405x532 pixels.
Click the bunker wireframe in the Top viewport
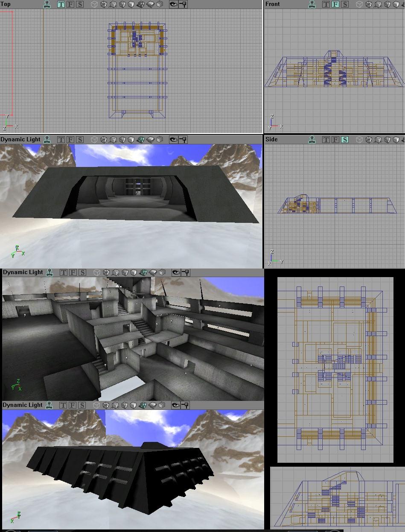click(137, 70)
